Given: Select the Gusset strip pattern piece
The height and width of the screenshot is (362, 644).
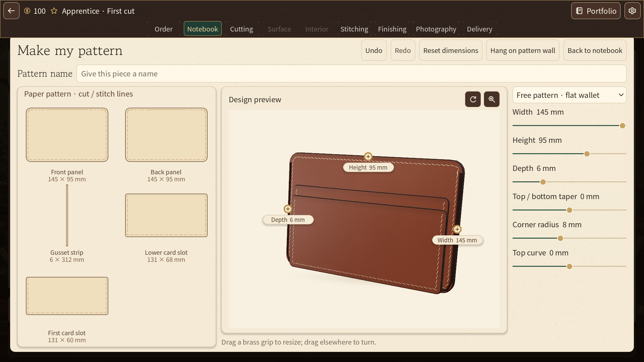Looking at the screenshot, I should pos(67,216).
